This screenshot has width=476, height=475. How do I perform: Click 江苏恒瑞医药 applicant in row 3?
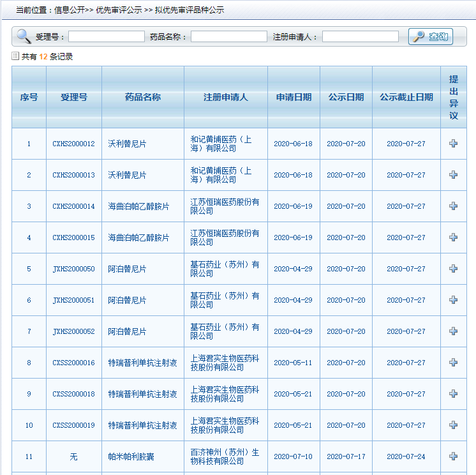point(225,206)
